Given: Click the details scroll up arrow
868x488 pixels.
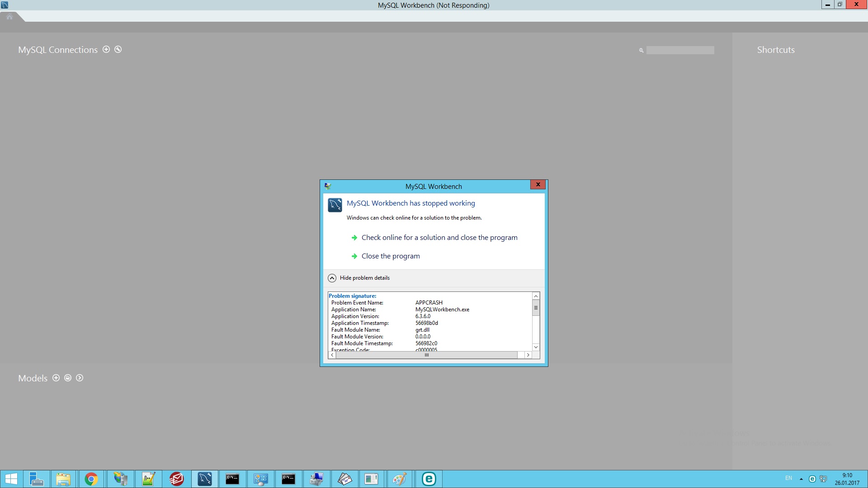Looking at the screenshot, I should 536,296.
